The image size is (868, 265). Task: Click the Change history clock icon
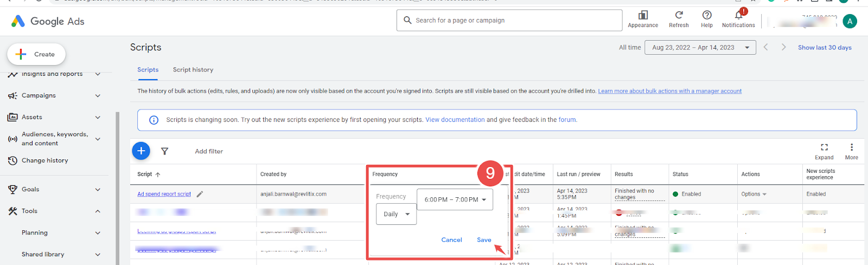pyautogui.click(x=12, y=160)
